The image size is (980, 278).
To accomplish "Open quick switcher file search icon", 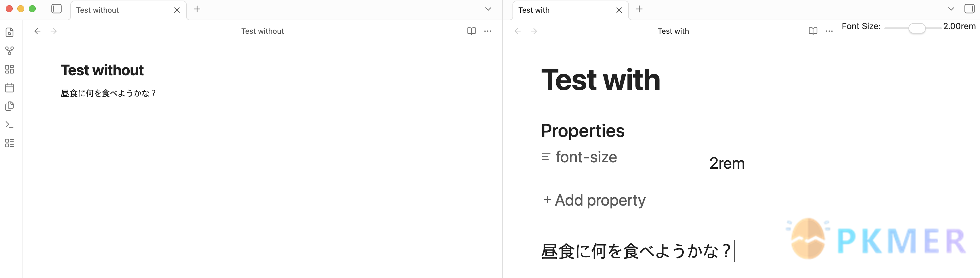I will click(10, 32).
